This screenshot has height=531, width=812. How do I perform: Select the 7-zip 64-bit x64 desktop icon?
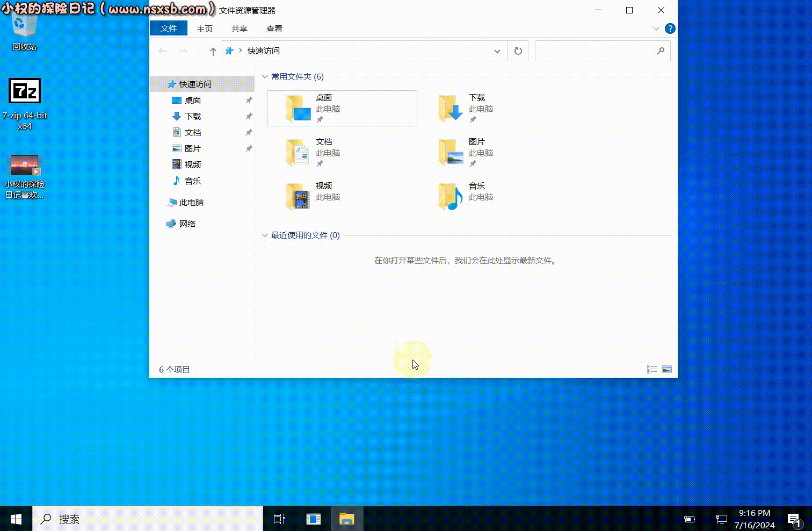pos(25,105)
